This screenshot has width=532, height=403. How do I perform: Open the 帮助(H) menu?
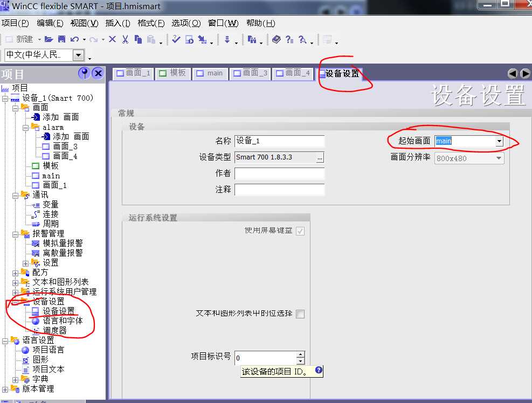pos(260,23)
